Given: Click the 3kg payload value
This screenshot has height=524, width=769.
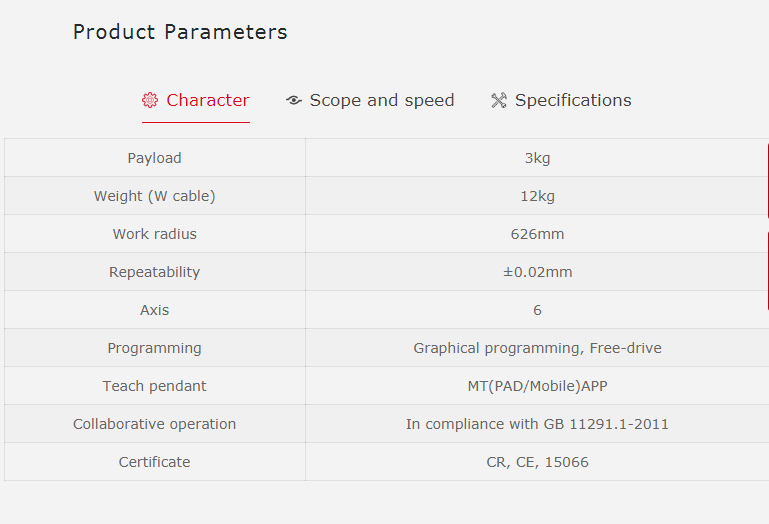Looking at the screenshot, I should [x=537, y=158].
